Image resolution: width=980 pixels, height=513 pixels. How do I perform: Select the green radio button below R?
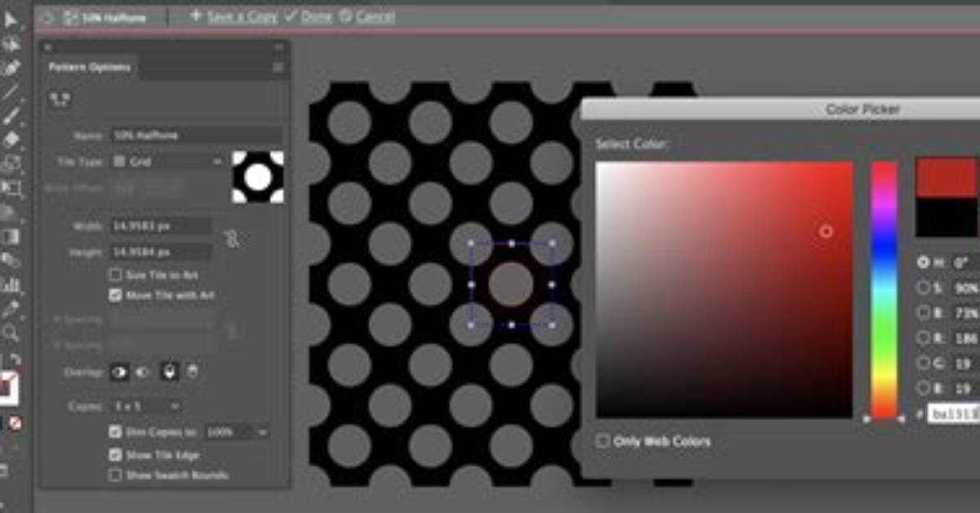click(924, 363)
